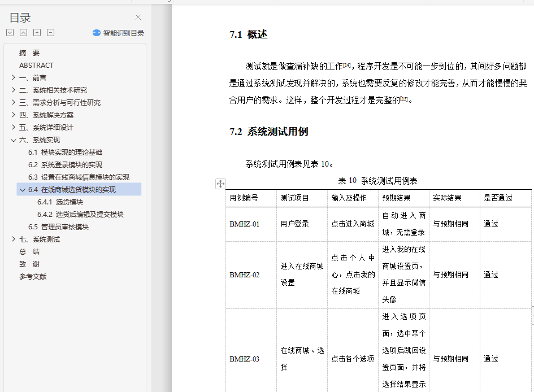Click 与预期相同 in the BMHZ-01 row

(450, 224)
